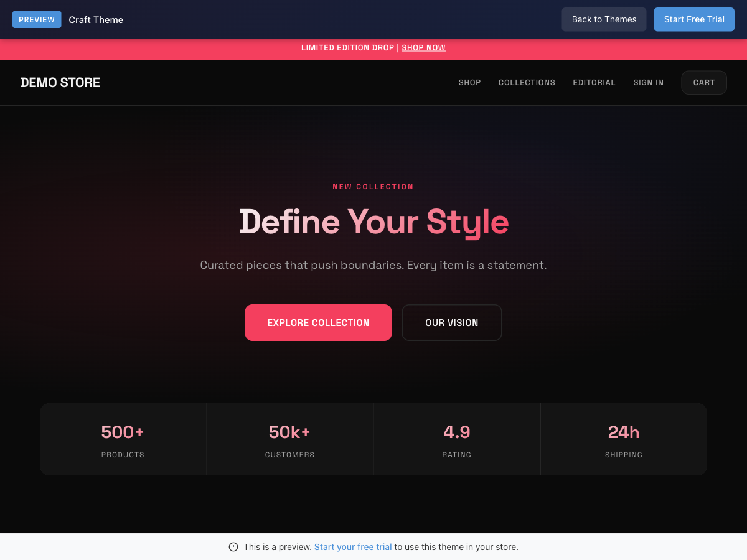Click the DEMO STORE logo
This screenshot has width=747, height=560.
tap(60, 82)
